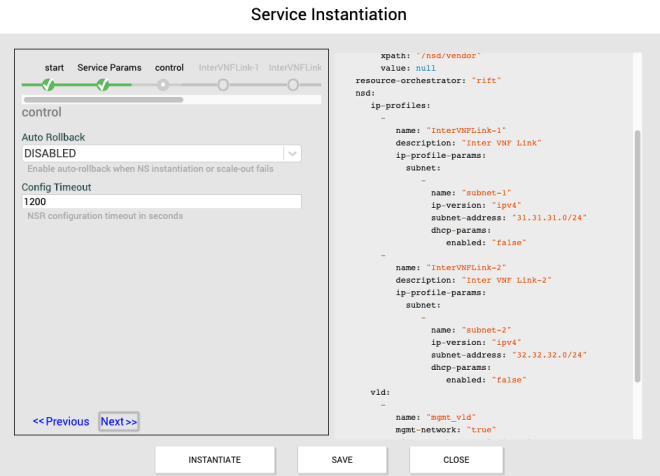The image size is (660, 476).
Task: Jump to the InterVNFLink-1 step circle
Action: (224, 85)
